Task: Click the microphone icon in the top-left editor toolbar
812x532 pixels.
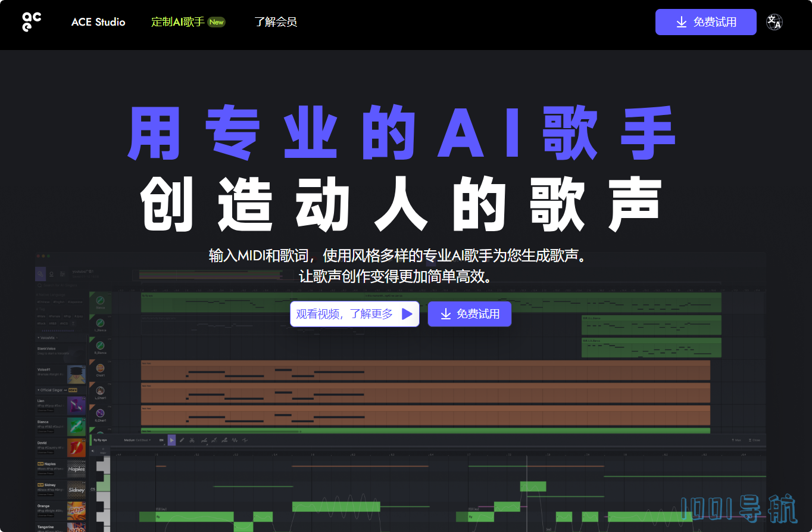Action: click(40, 274)
